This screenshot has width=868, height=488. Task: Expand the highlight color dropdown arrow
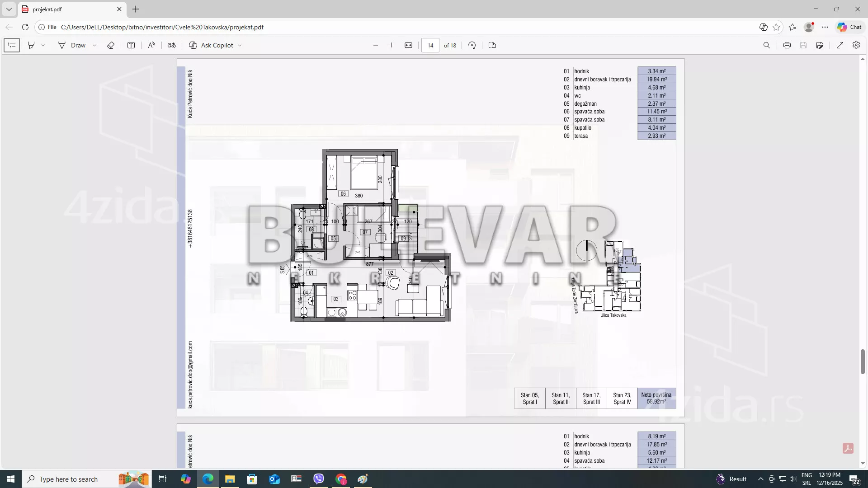tap(43, 45)
